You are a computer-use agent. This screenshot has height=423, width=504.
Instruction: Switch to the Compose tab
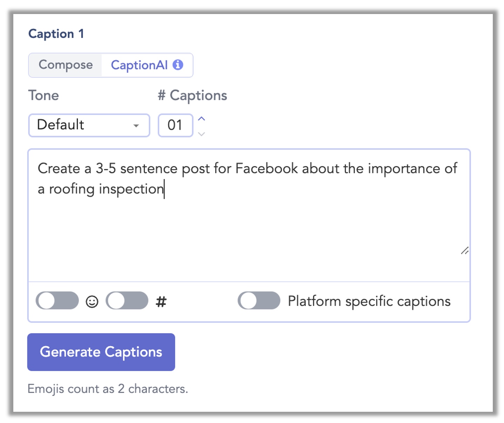coord(66,65)
